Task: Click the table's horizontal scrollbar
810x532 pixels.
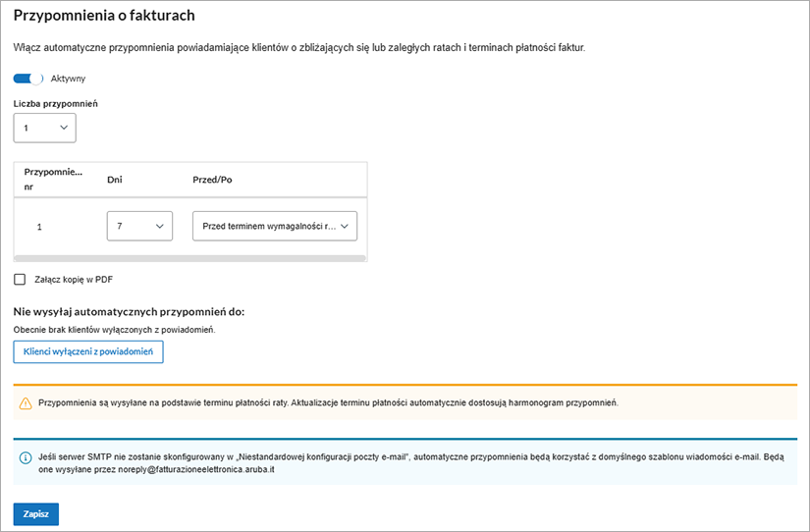Action: (190, 258)
